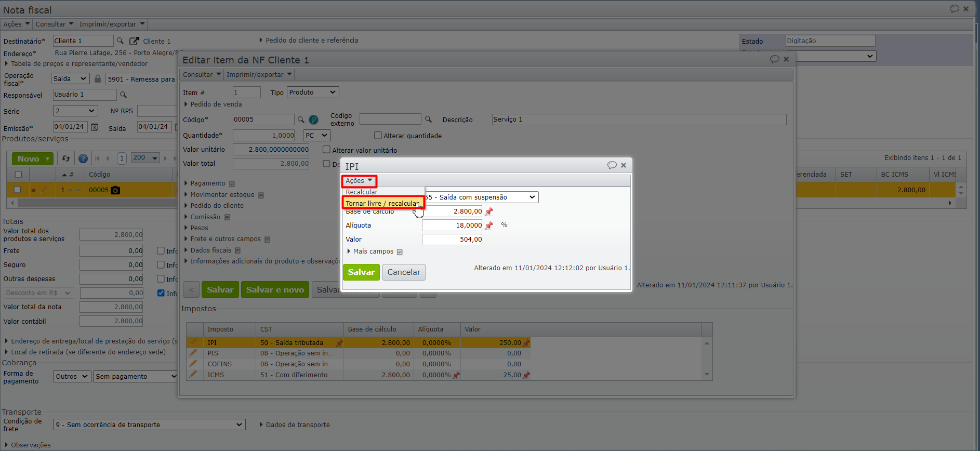Click the pencil edit icon on item row 1
The width and height of the screenshot is (980, 451).
pyautogui.click(x=44, y=190)
